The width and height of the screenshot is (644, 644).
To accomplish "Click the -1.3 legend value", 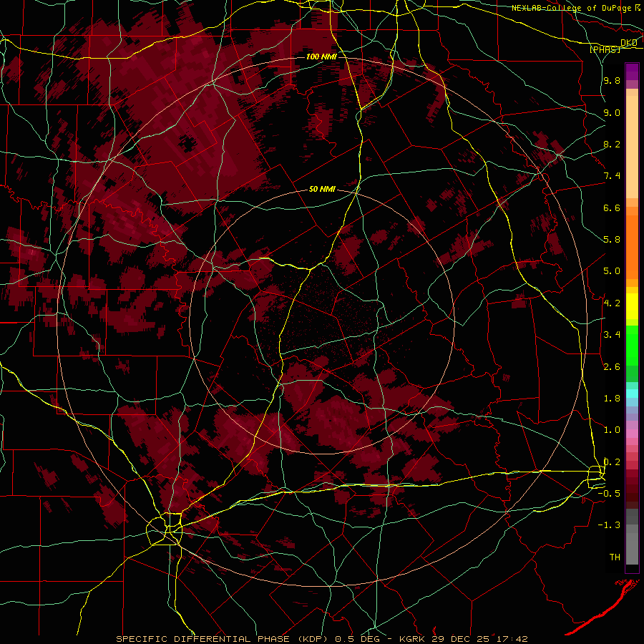I will click(609, 525).
